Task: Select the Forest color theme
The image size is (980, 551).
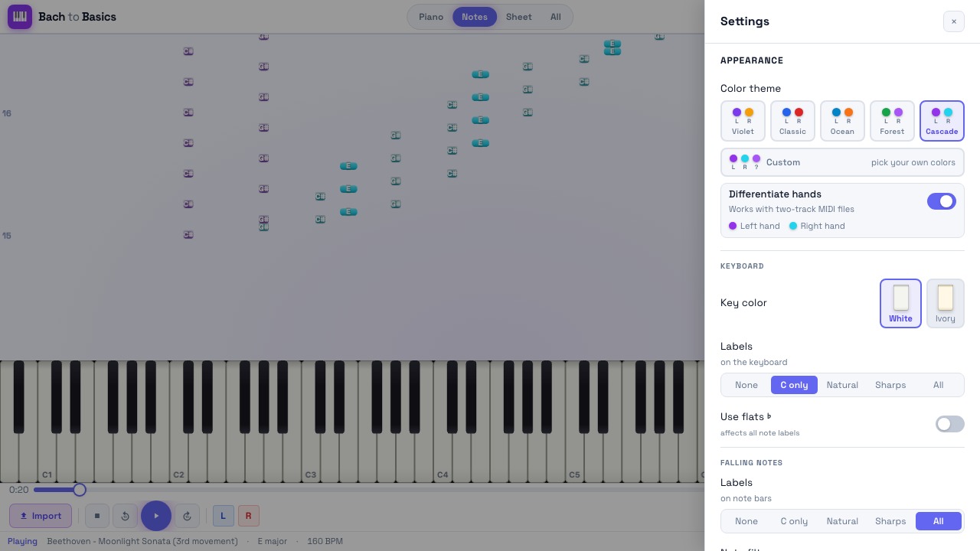Action: 892,121
